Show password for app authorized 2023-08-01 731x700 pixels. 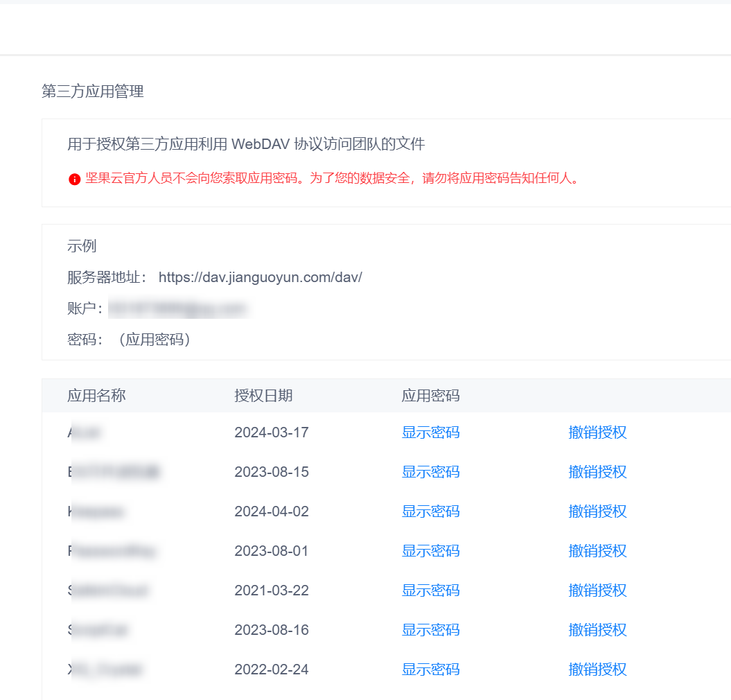tap(430, 551)
